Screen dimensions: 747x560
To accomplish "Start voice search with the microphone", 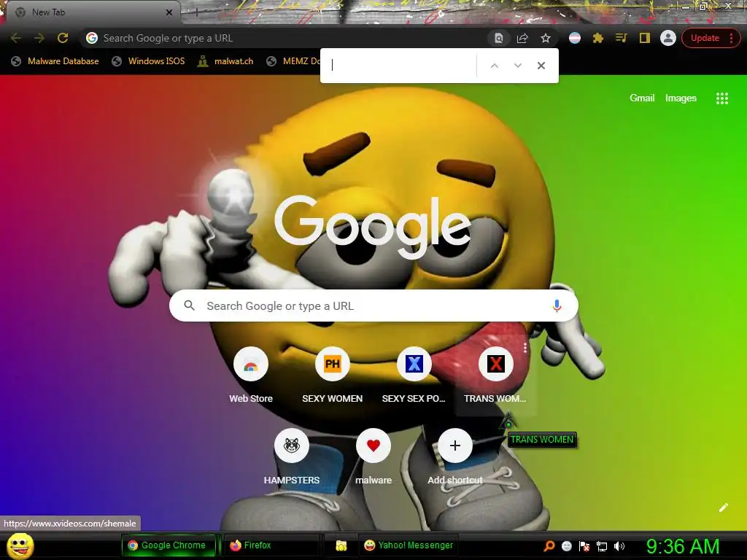I will pos(557,306).
